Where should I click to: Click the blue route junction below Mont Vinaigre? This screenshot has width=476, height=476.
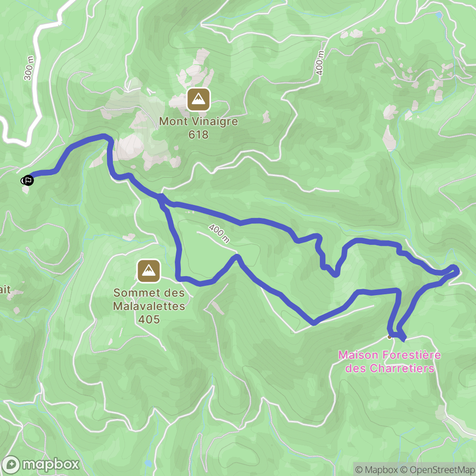(161, 199)
